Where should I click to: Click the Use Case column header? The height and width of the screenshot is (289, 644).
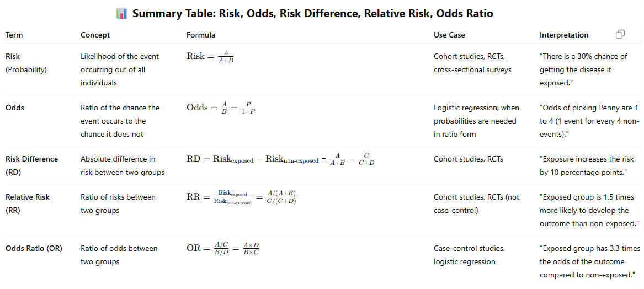point(449,35)
